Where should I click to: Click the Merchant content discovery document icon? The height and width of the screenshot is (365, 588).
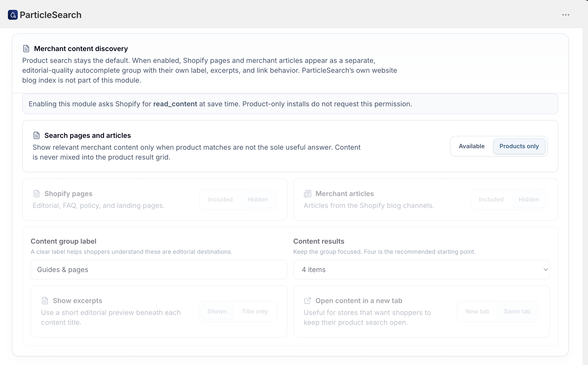tap(26, 49)
